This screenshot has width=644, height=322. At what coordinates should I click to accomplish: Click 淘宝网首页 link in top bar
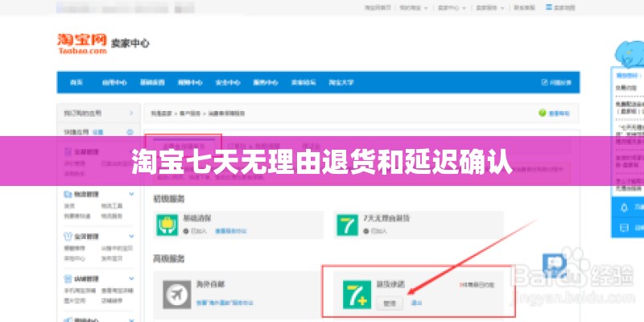[x=378, y=7]
